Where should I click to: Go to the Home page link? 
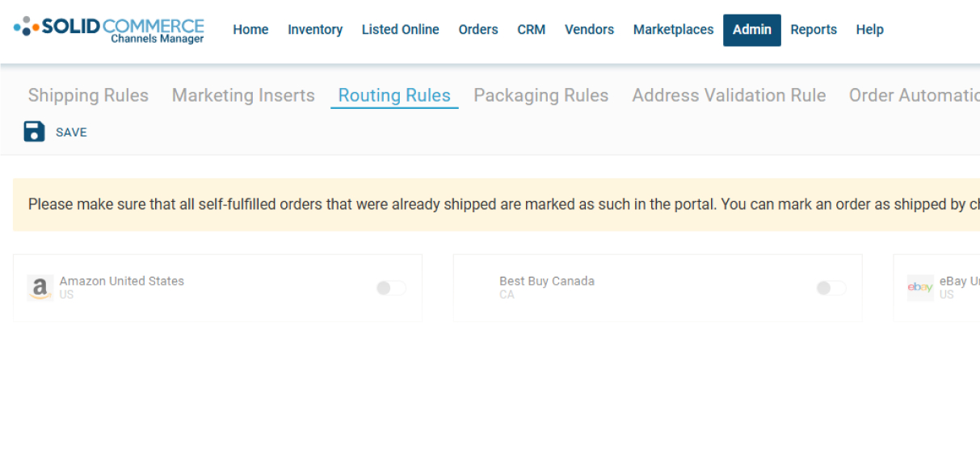250,30
